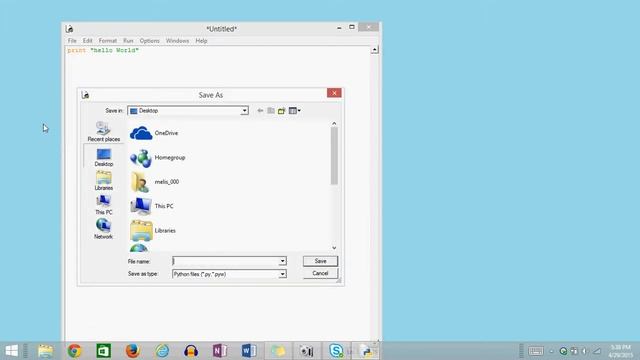Click the Cancel button
This screenshot has width=640, height=360.
point(320,273)
